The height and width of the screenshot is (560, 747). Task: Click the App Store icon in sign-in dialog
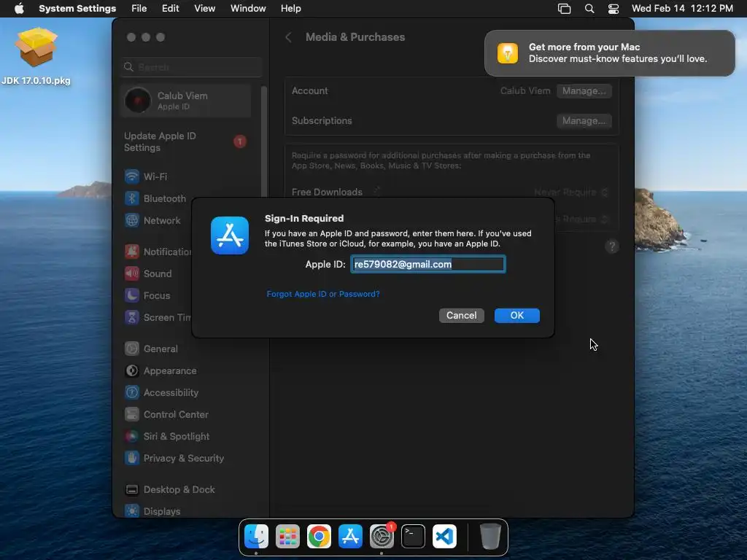click(x=230, y=236)
